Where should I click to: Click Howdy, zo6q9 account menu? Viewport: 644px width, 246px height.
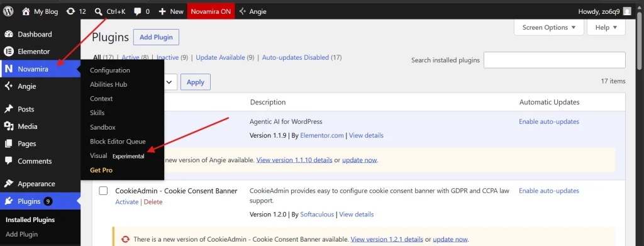point(604,11)
